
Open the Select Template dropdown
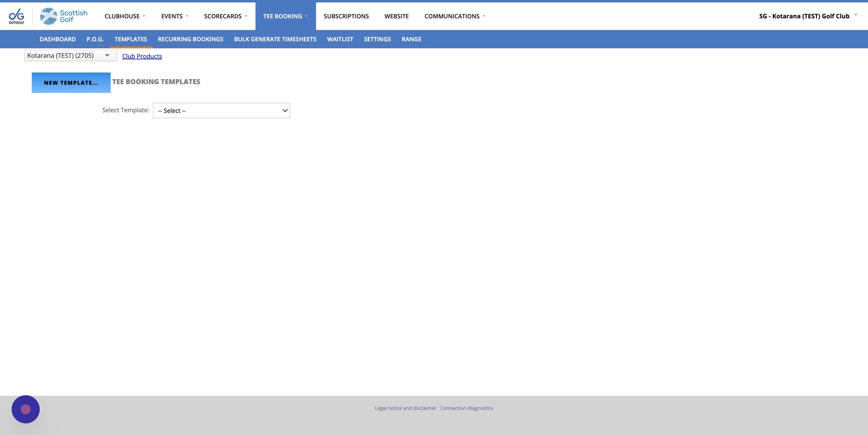click(221, 111)
